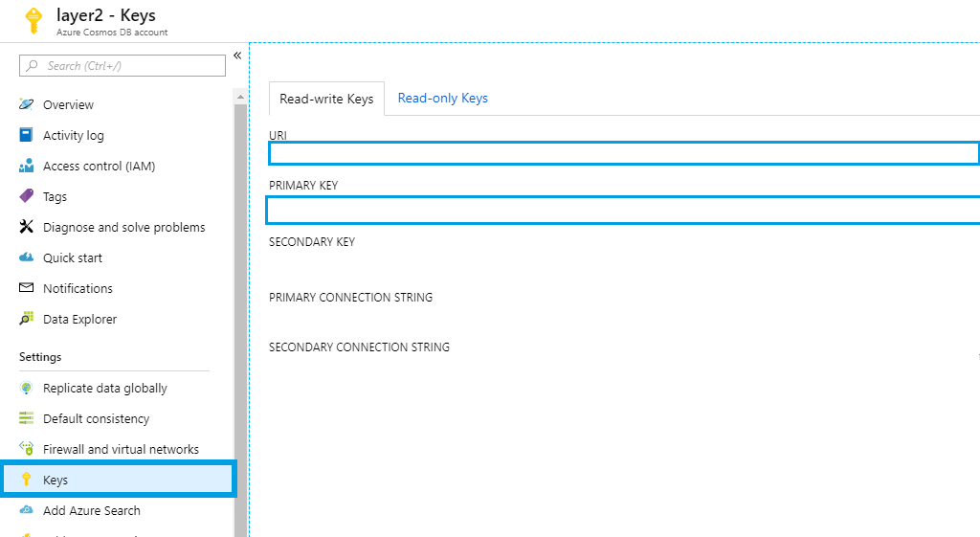Click the Firewall and virtual networks icon

pyautogui.click(x=27, y=449)
